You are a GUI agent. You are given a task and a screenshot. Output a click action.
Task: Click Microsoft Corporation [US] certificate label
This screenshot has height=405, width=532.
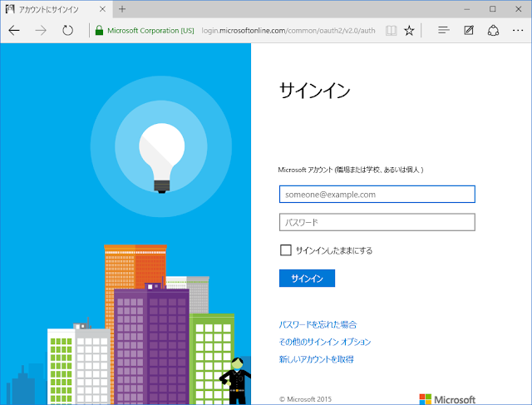(x=150, y=31)
